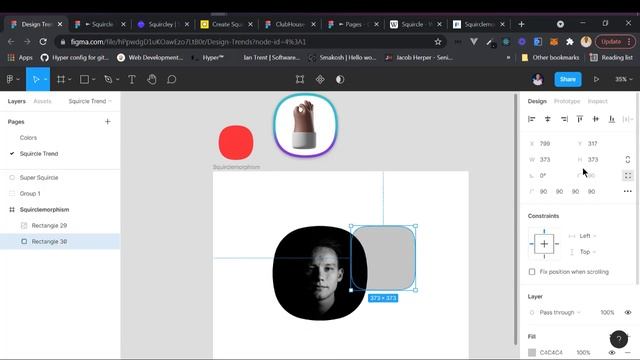Align selection vertical centers
The height and width of the screenshot is (360, 640).
point(596,119)
